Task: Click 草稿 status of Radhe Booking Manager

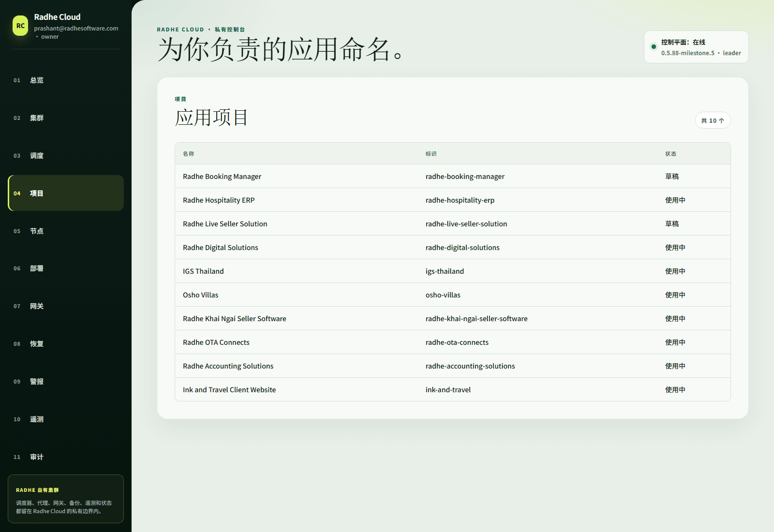Action: (672, 177)
